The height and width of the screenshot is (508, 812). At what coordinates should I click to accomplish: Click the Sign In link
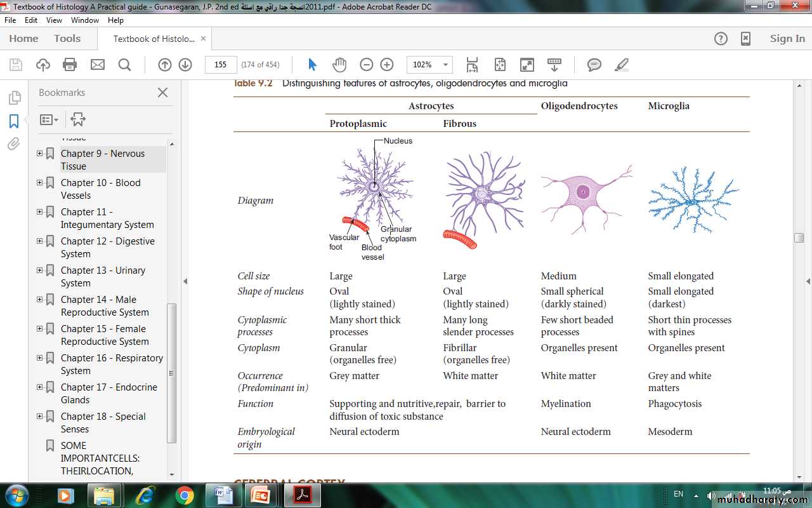787,39
